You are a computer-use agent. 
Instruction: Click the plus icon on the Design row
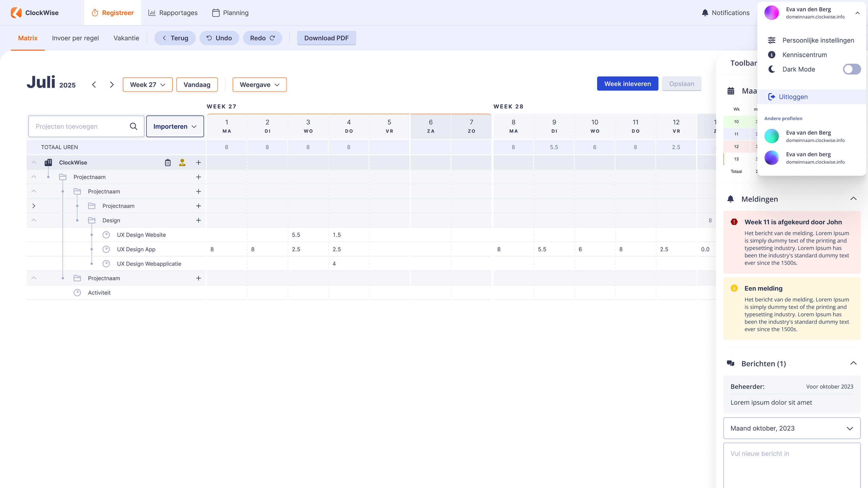pyautogui.click(x=199, y=220)
